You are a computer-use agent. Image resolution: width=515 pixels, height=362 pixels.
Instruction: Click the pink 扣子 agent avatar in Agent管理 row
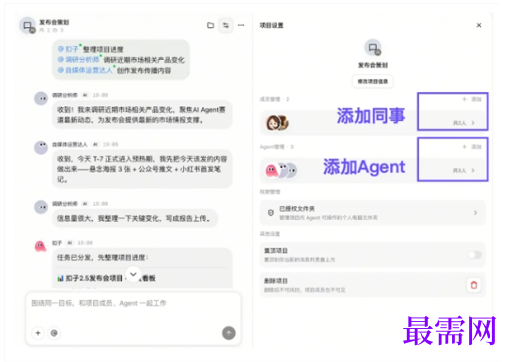coord(271,171)
